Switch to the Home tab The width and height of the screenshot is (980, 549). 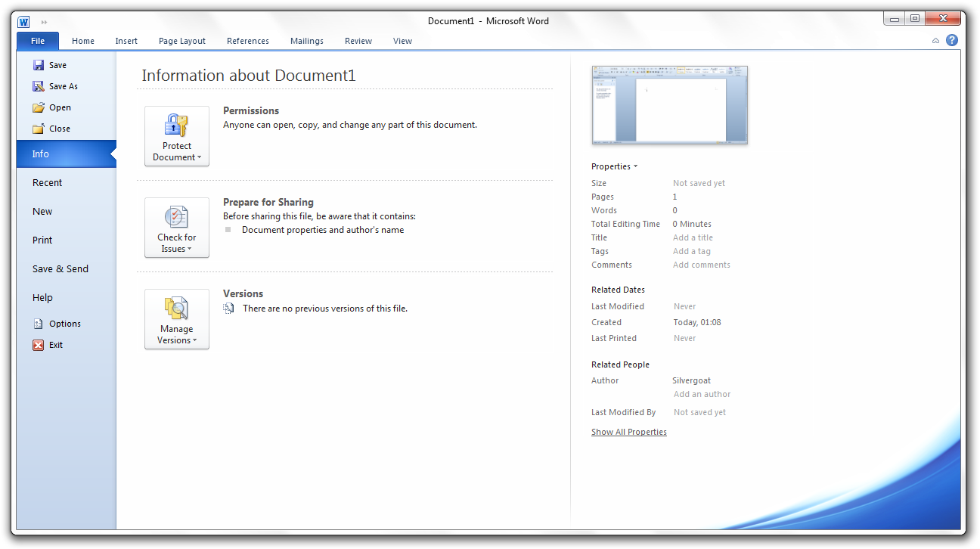(83, 41)
